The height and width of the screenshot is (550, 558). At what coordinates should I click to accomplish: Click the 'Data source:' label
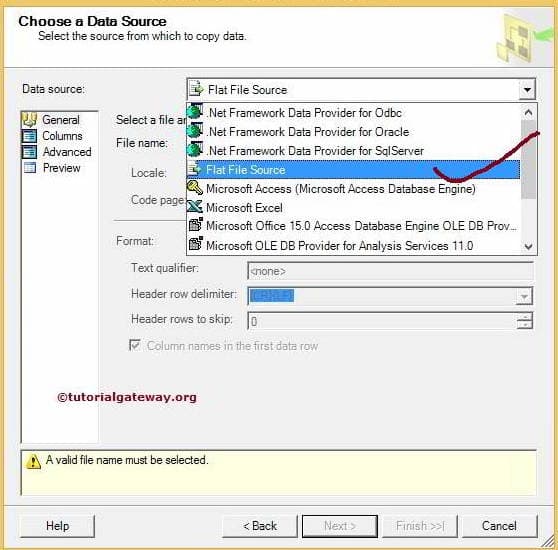pyautogui.click(x=53, y=89)
